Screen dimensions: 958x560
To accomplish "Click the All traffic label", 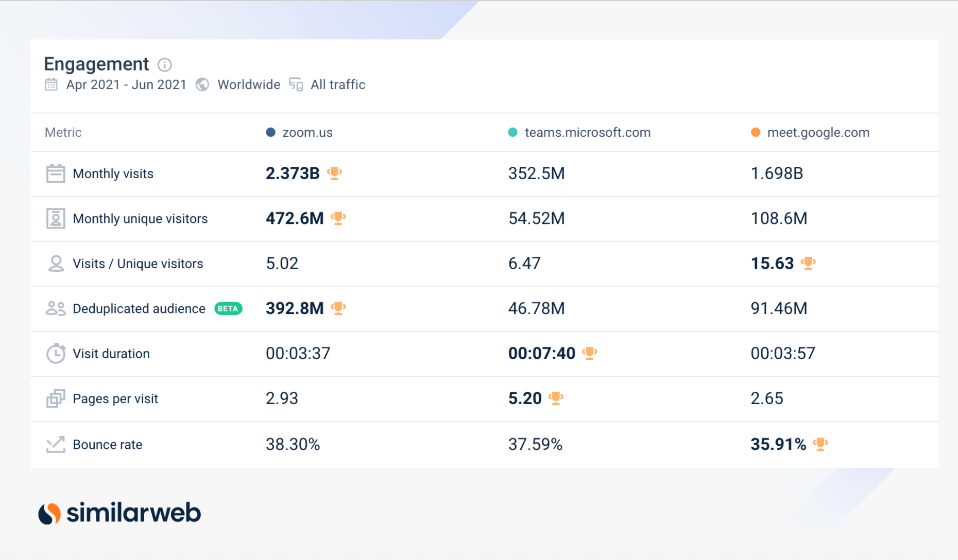I will (x=338, y=84).
